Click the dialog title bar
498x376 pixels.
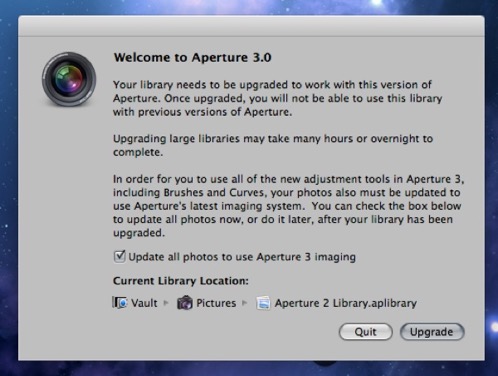(x=251, y=26)
